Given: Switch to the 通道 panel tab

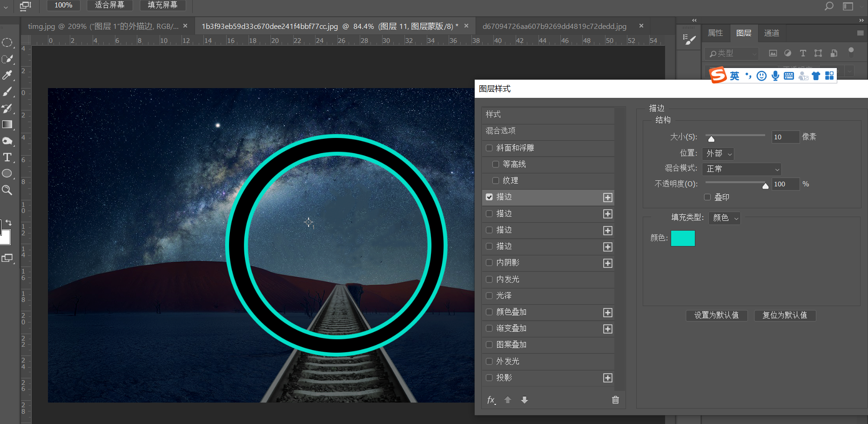Looking at the screenshot, I should 772,33.
